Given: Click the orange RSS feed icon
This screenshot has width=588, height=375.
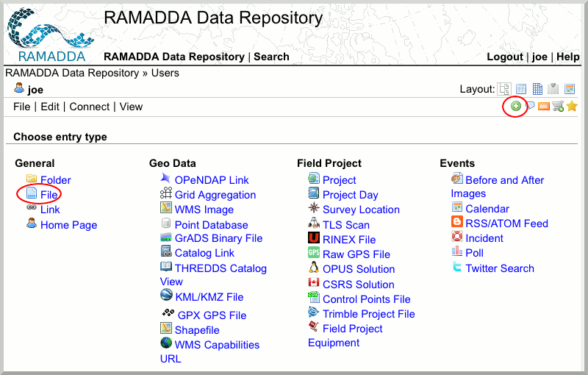Looking at the screenshot, I should [544, 107].
